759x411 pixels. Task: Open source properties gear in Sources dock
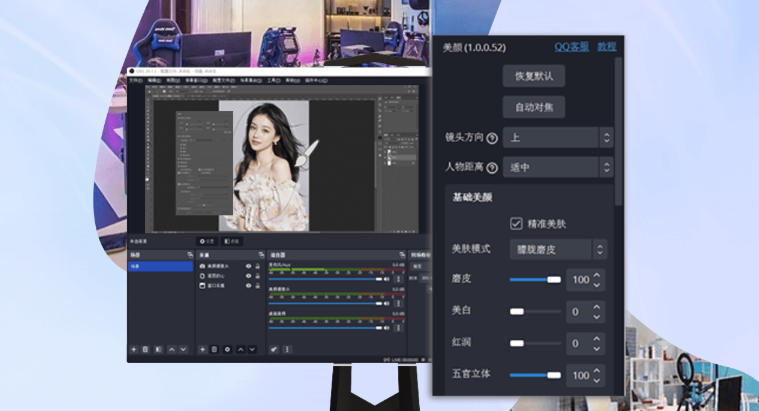(x=228, y=349)
